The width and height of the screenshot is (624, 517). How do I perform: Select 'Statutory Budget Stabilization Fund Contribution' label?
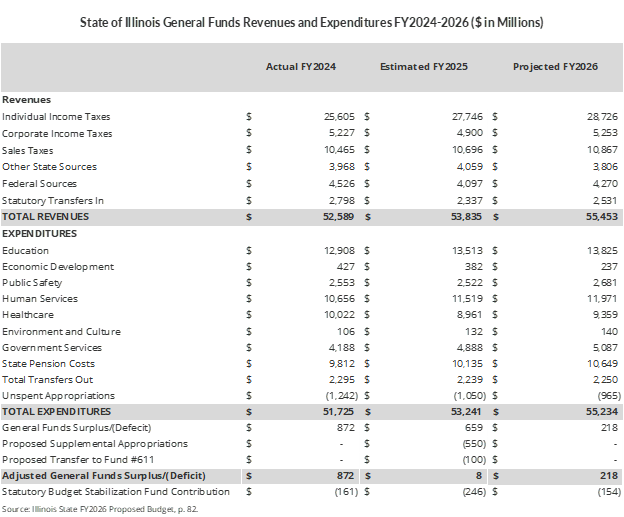116,492
